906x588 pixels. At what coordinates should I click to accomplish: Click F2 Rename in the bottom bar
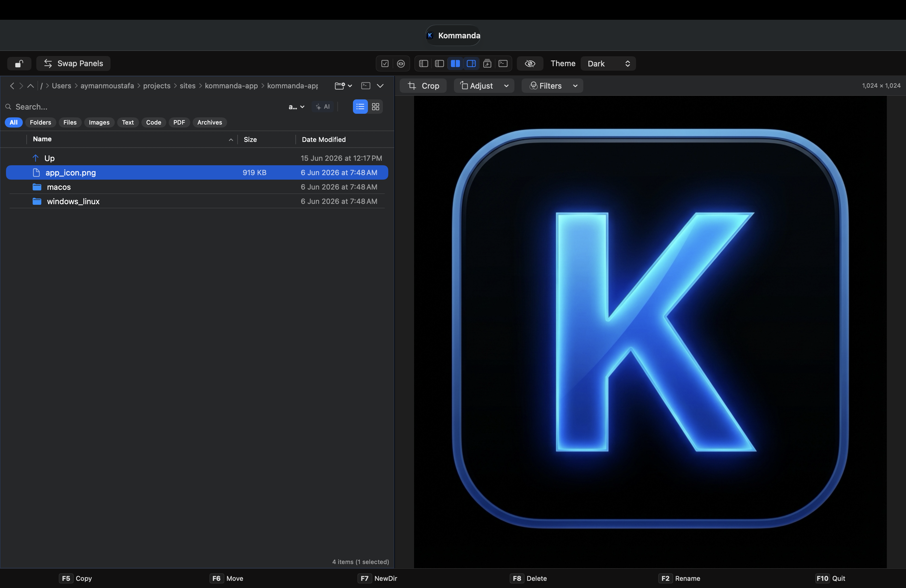pos(679,578)
